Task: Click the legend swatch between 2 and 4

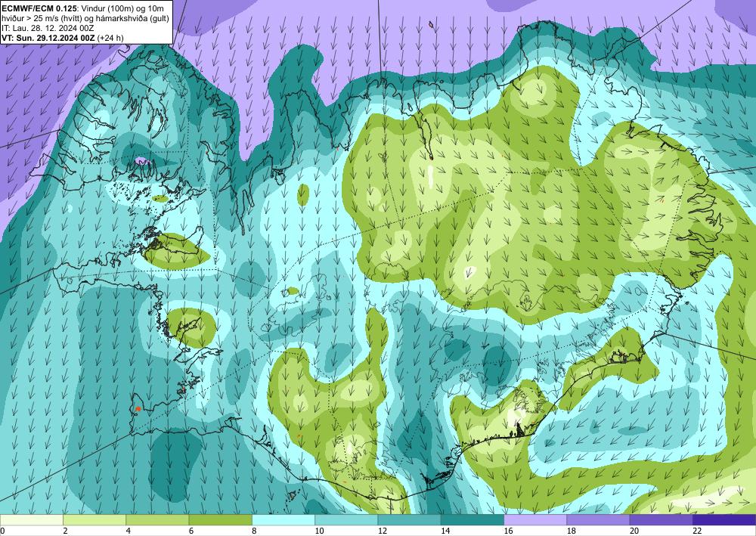Action: (94, 520)
